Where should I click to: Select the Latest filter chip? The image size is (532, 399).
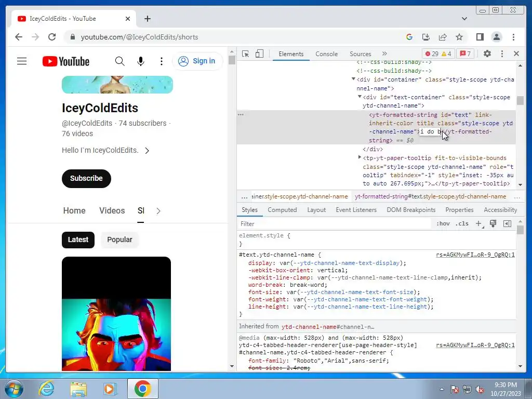78,240
